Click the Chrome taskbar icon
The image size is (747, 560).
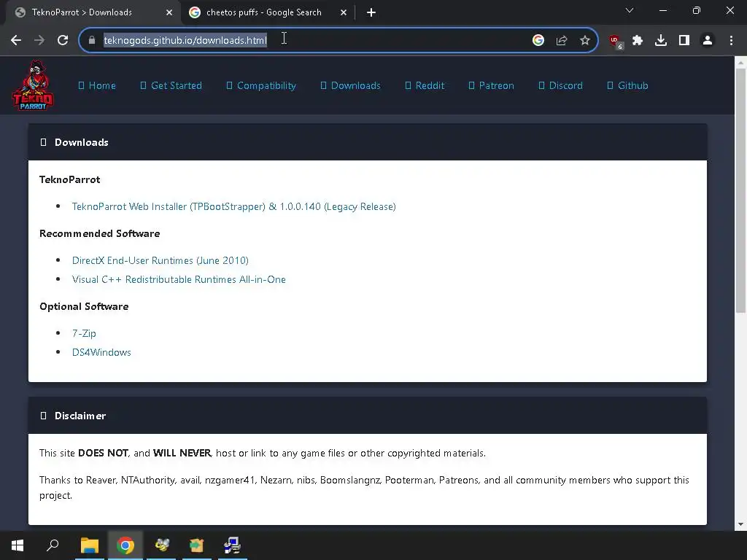tap(125, 545)
